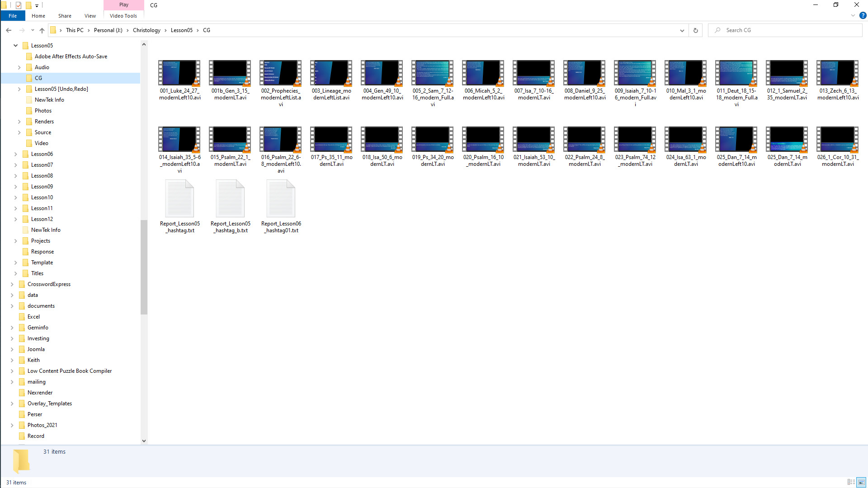
Task: Select 005_2_Sam_7_12-16_modern_Full.avi file
Action: coord(433,83)
